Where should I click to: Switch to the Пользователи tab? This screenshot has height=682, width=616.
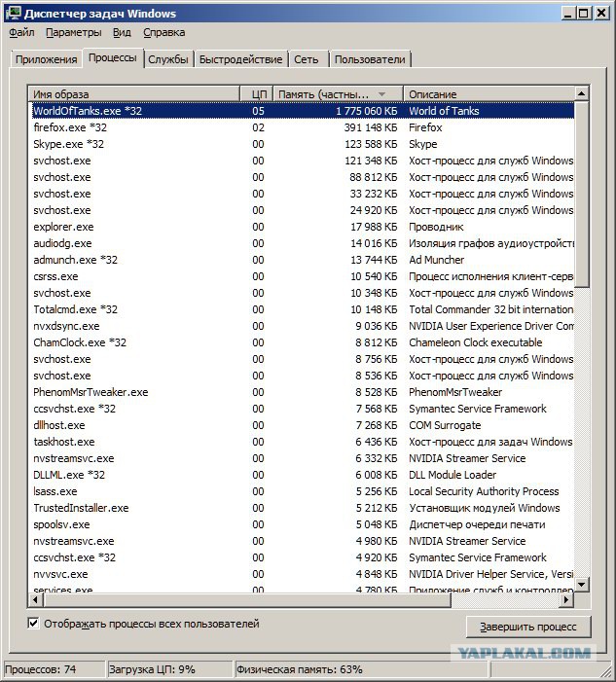(x=370, y=59)
